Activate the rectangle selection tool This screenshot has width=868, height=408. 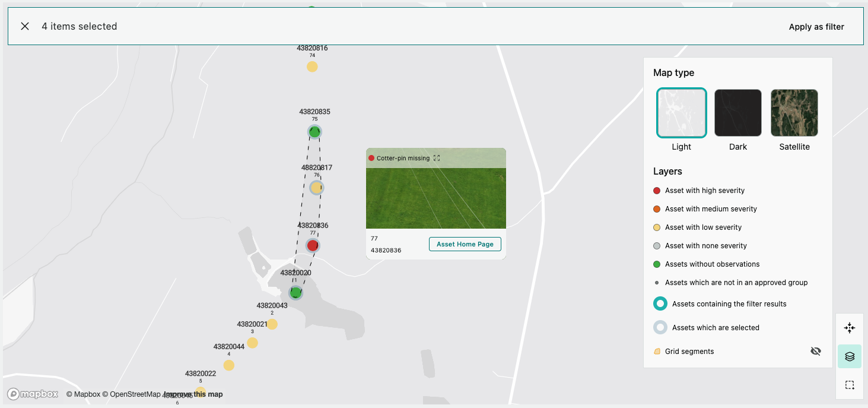click(x=849, y=385)
